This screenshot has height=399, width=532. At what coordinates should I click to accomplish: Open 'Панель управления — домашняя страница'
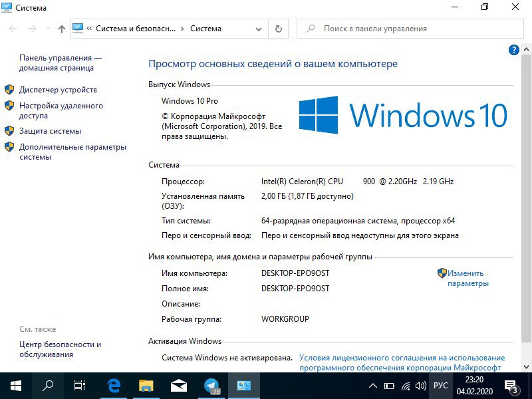(61, 63)
